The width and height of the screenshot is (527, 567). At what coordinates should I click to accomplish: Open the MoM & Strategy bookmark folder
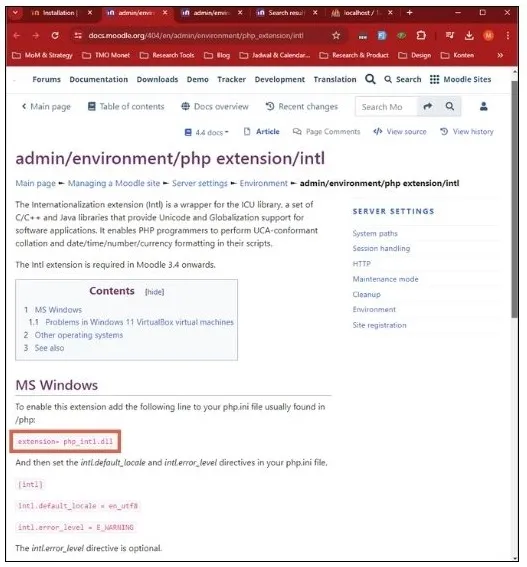coord(42,55)
